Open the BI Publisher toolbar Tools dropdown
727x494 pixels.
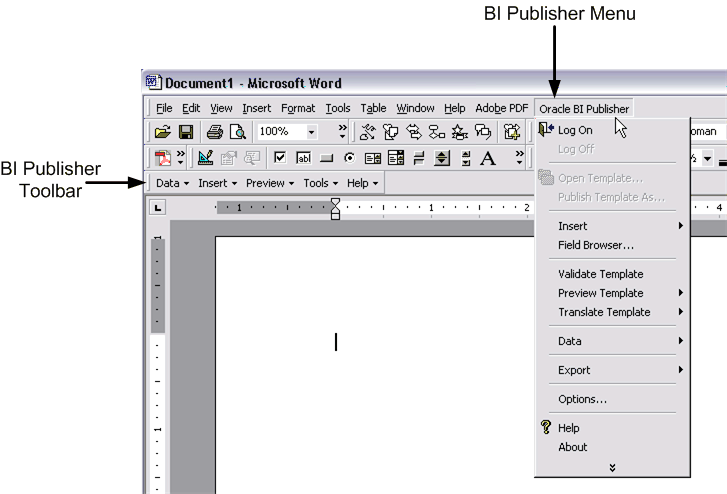click(x=321, y=183)
